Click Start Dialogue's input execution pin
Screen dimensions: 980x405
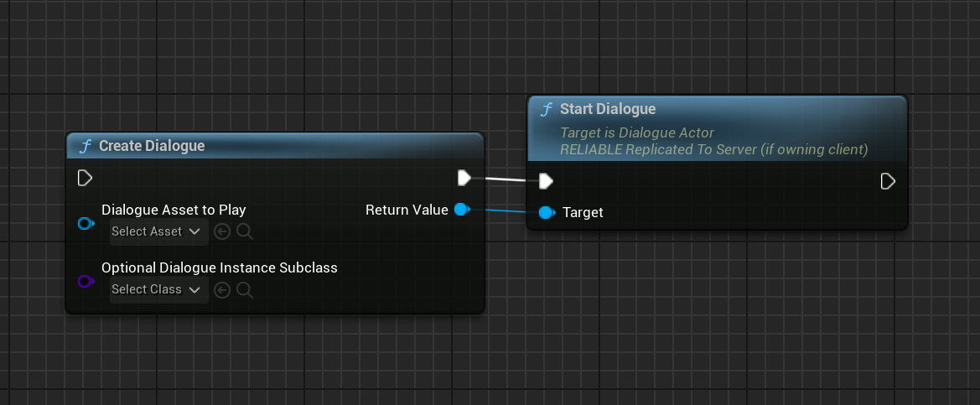(x=546, y=181)
